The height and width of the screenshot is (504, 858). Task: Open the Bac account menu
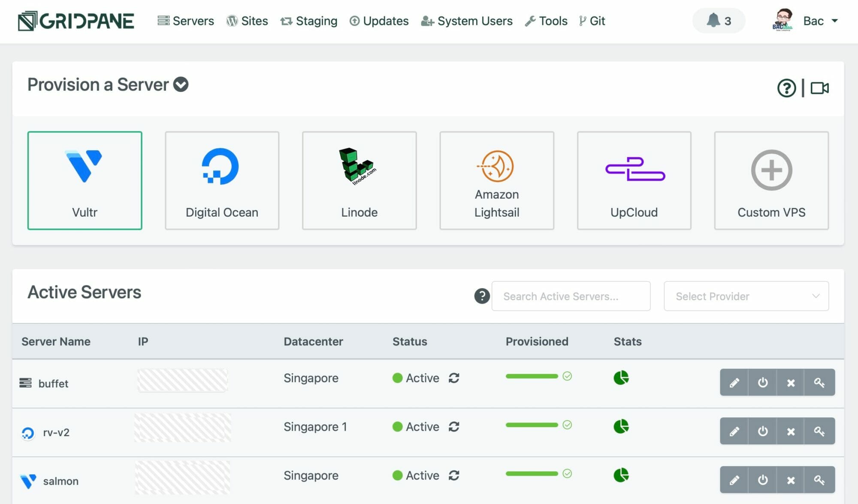820,21
